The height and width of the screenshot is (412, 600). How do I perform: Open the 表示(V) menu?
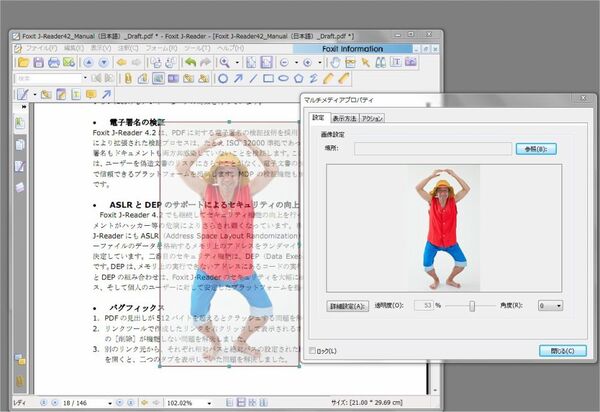pyautogui.click(x=101, y=48)
